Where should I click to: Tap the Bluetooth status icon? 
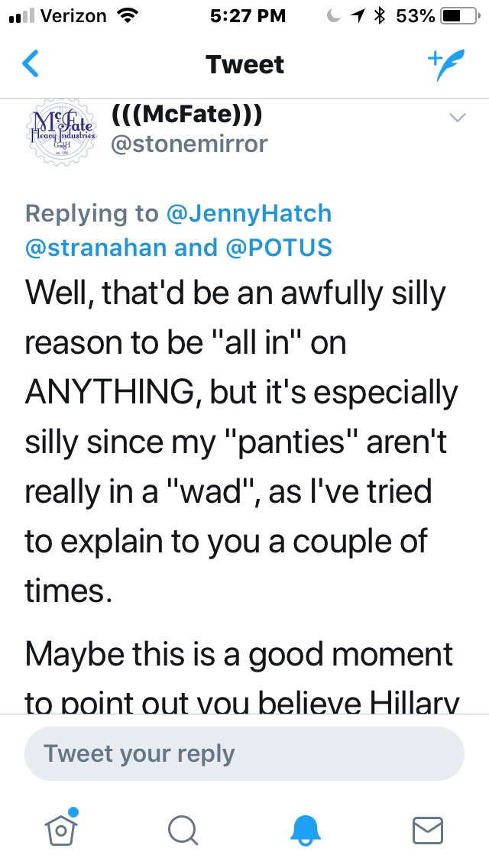point(377,15)
